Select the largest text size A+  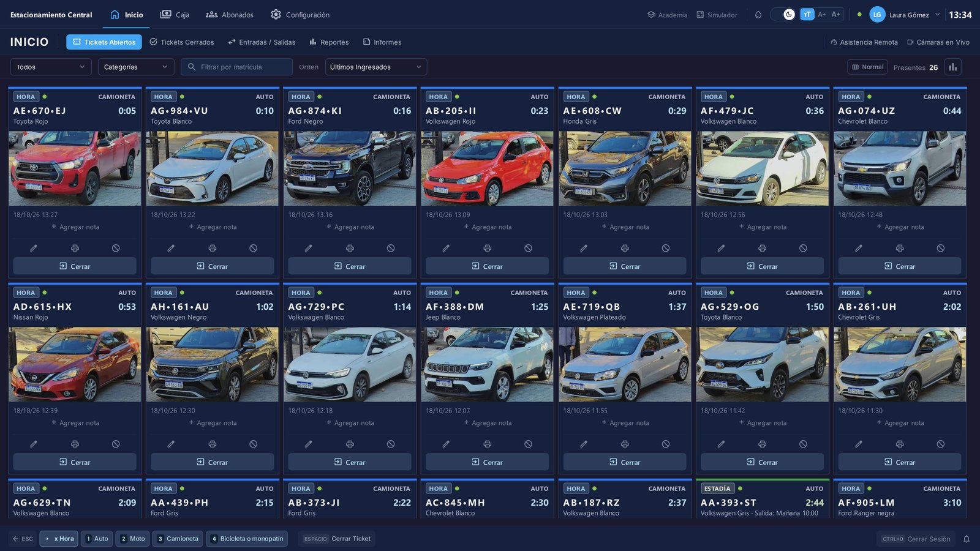coord(836,14)
